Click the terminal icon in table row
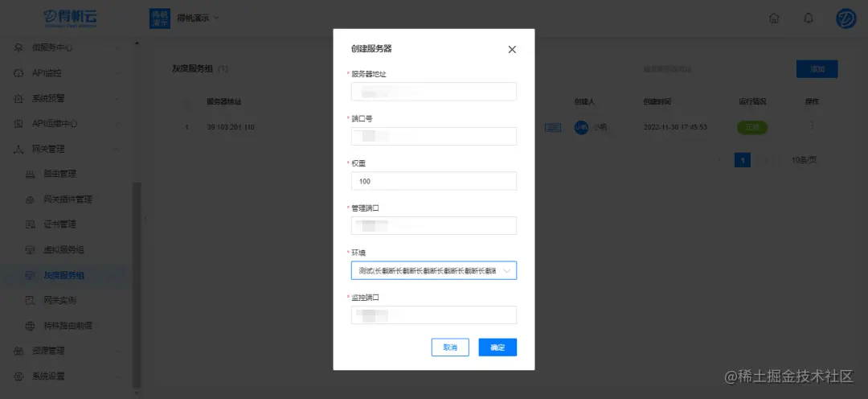 click(552, 127)
